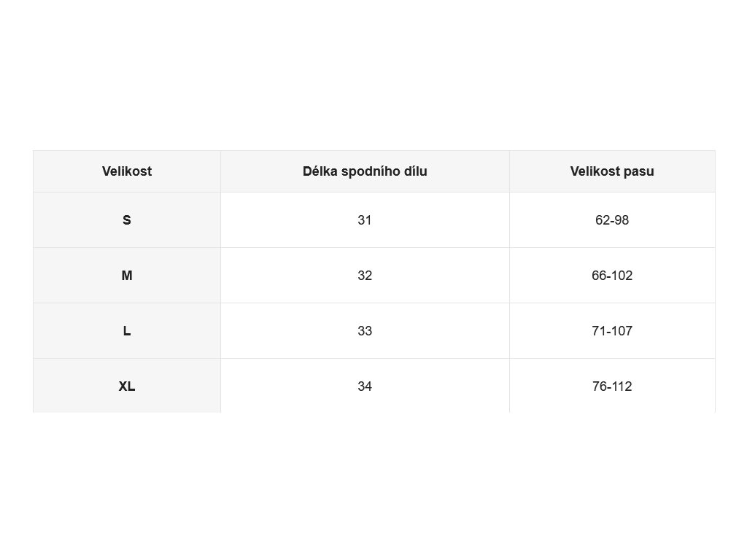Pick the waist size cell in row M
Image resolution: width=747 pixels, height=560 pixels.
612,275
